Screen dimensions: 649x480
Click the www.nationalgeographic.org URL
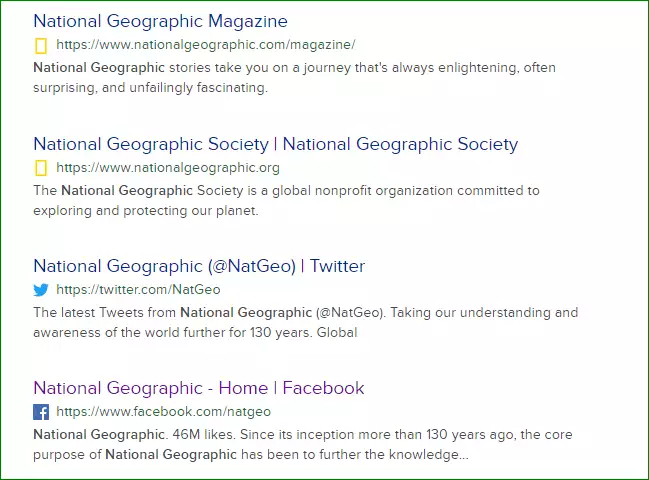[x=168, y=168]
